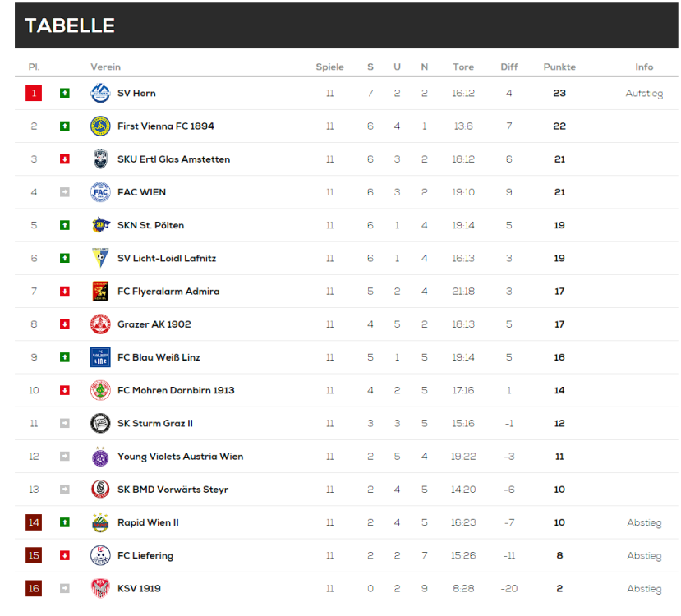Click the SK Sturm Graz II crest
Viewport: 681px width, 616px height.
[x=99, y=424]
